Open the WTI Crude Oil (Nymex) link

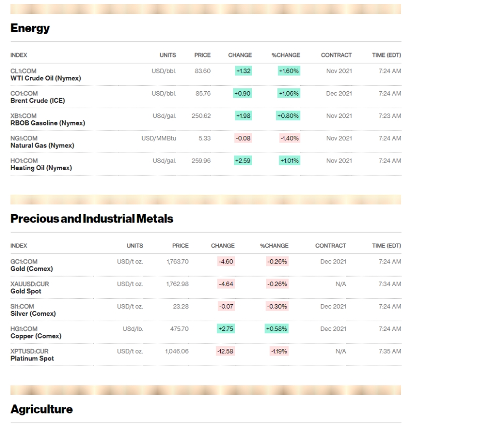coord(46,79)
